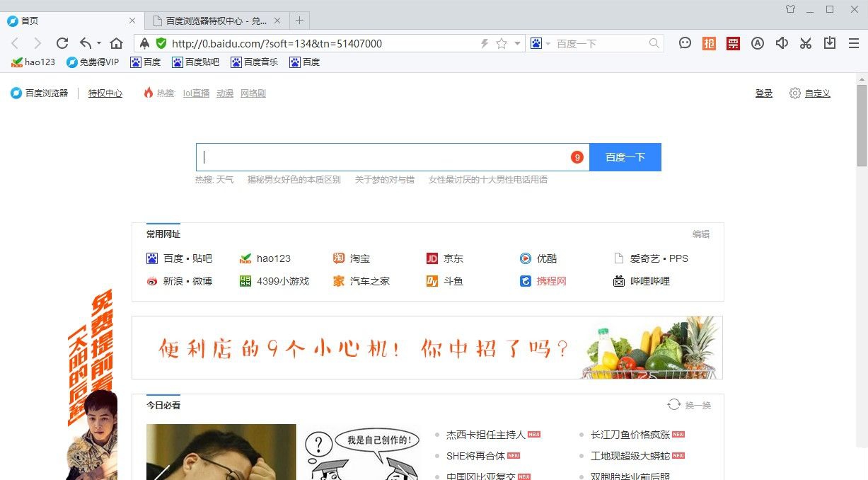Open the 长江刀鱼价格疯涨 news link
Viewport: 868px width, 480px height.
tap(630, 435)
